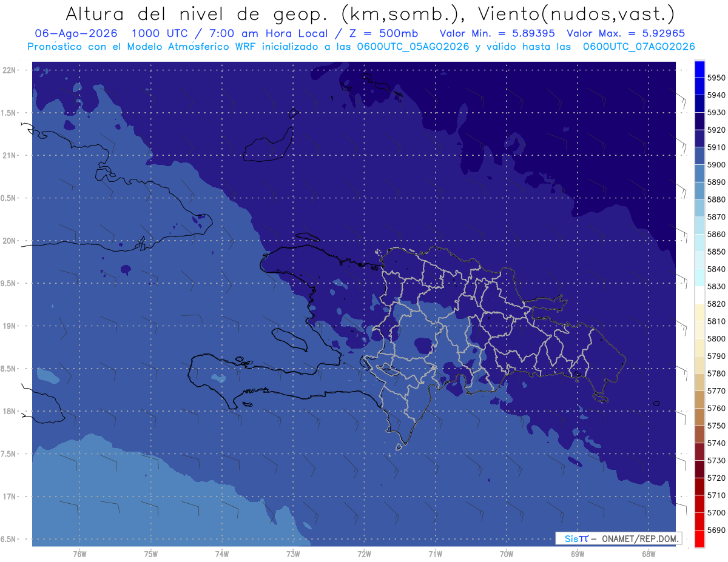Click the colorbar label '5860'
This screenshot has height=562, width=728.
tap(716, 234)
